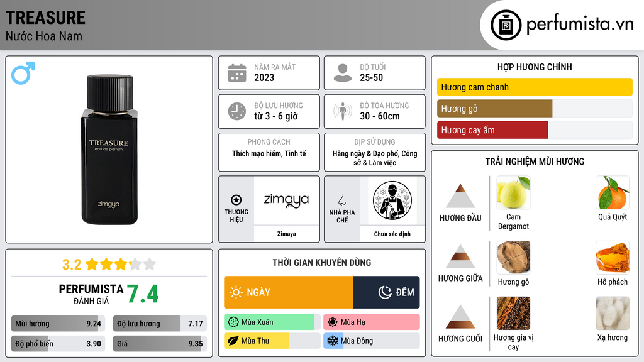Click the Hương đầu pyramid icon
Image resolution: width=644 pixels, height=362 pixels.
point(460,196)
